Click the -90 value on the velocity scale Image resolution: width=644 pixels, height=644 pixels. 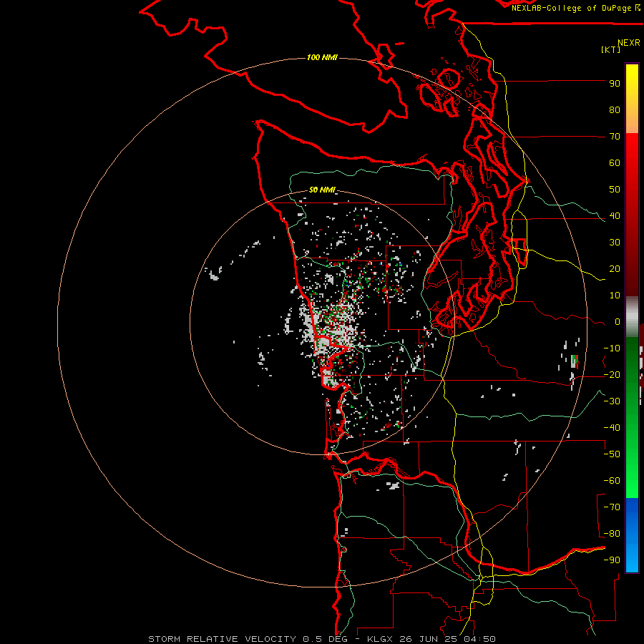[x=612, y=560]
